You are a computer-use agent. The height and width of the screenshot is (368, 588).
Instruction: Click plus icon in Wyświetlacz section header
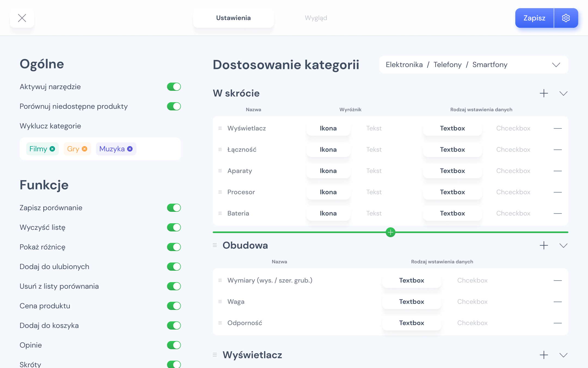[x=544, y=355]
